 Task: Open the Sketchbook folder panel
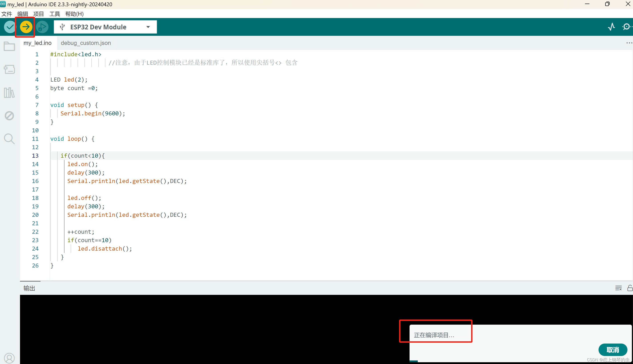coord(9,46)
